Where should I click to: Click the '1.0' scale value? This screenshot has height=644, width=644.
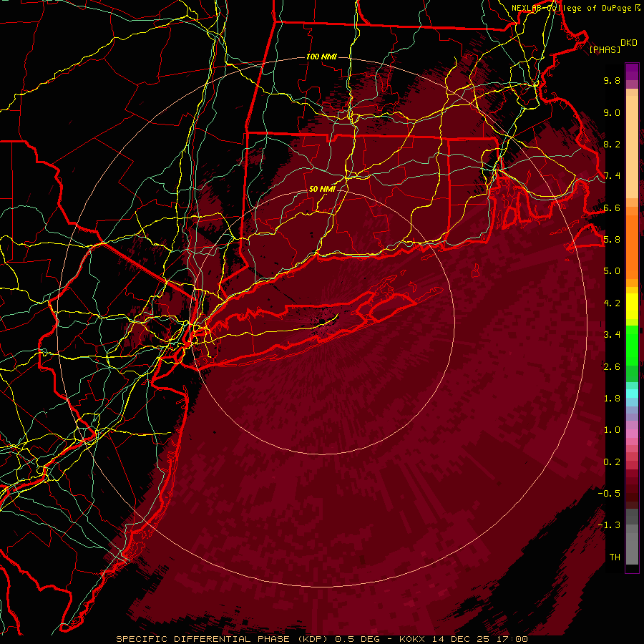coord(612,430)
